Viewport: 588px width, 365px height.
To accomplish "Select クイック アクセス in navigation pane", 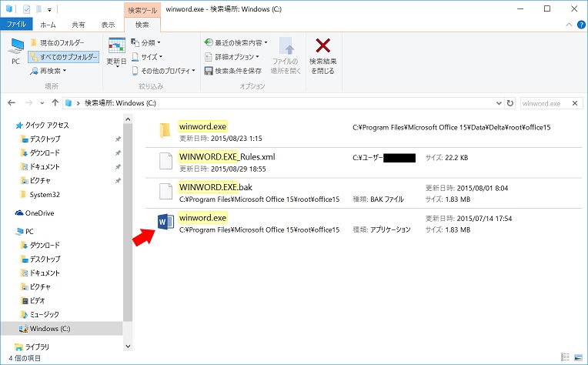I will 42,126.
